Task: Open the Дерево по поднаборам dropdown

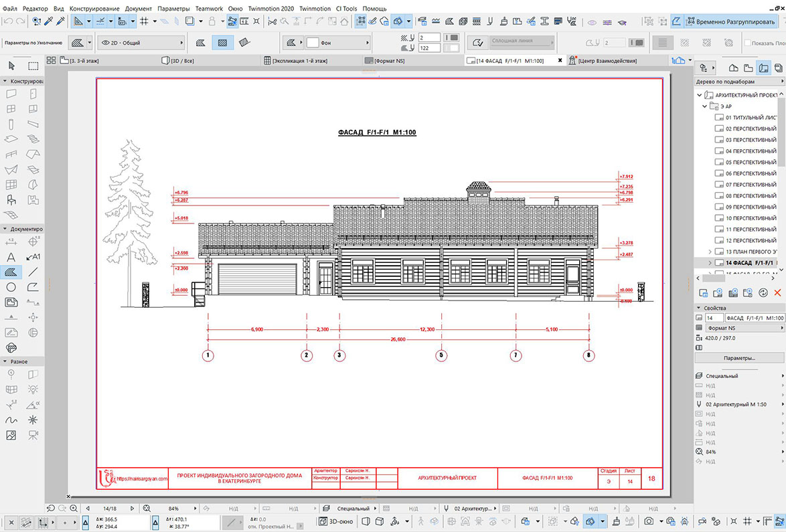Action: (739, 81)
